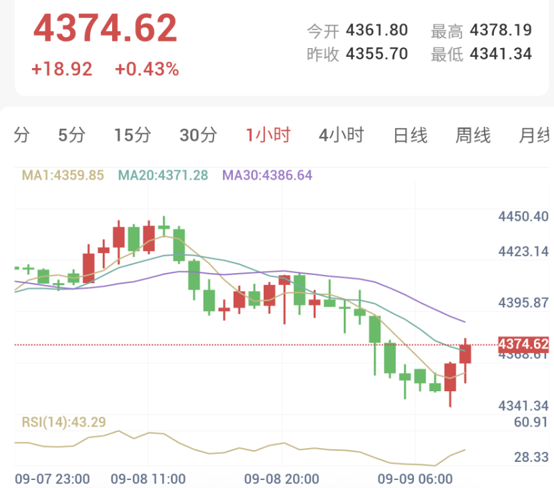Click the purple MA30 line end point
The width and height of the screenshot is (554, 488).
pos(464,322)
